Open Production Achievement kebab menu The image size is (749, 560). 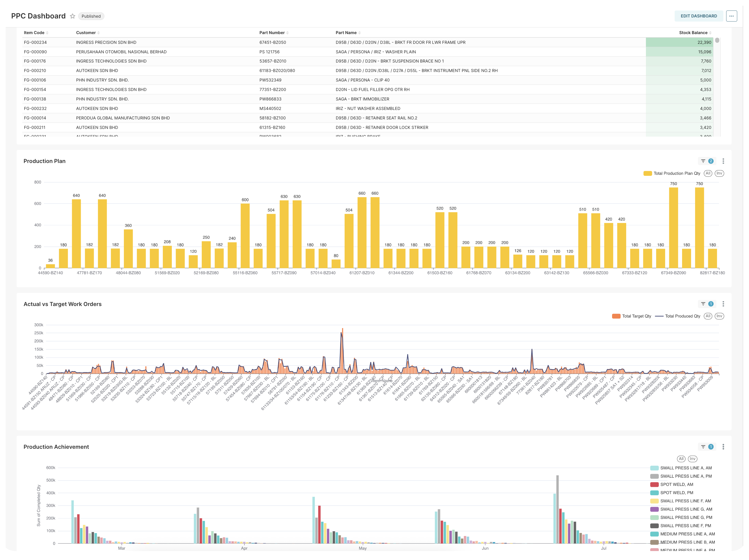coord(723,447)
